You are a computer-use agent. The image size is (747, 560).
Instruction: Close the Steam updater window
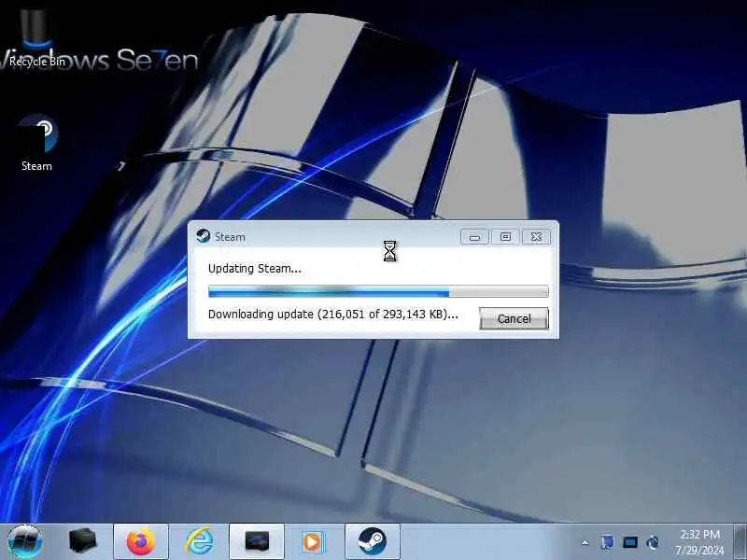click(x=536, y=237)
